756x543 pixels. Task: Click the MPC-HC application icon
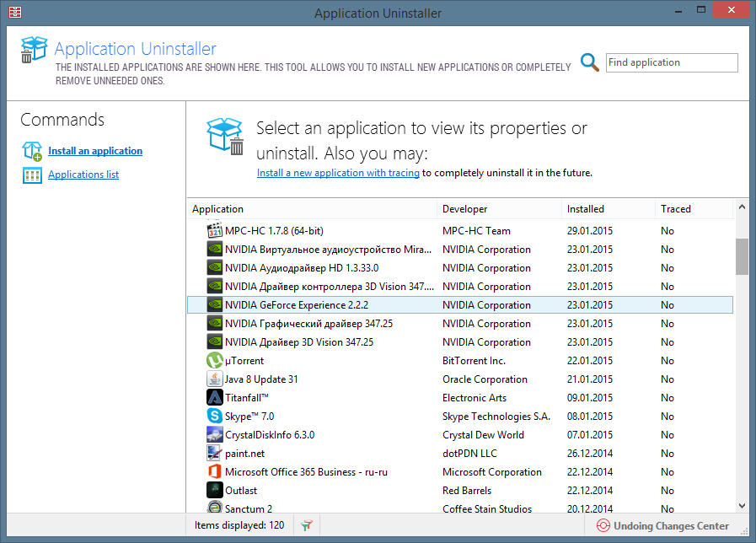[215, 230]
